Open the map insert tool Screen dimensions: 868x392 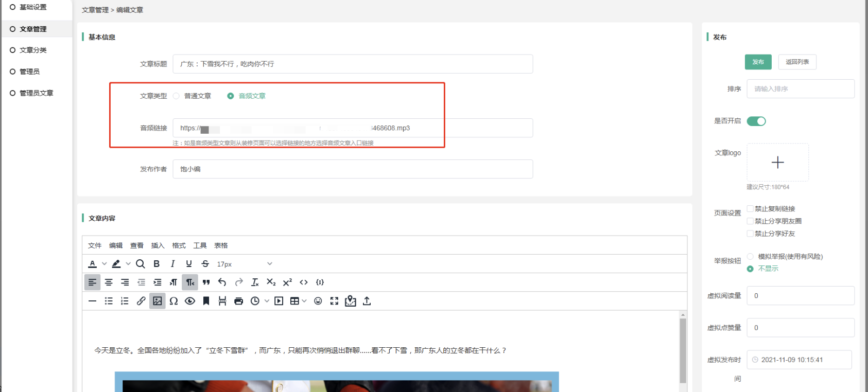(x=351, y=301)
